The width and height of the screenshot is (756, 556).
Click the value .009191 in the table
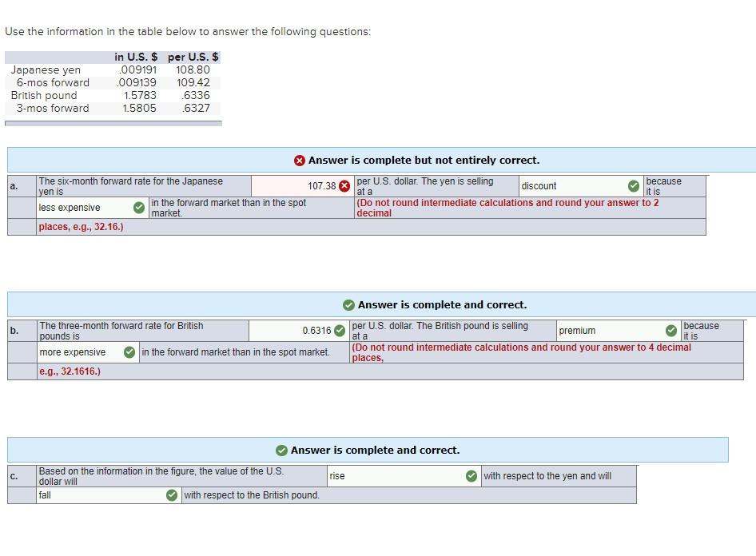click(138, 69)
